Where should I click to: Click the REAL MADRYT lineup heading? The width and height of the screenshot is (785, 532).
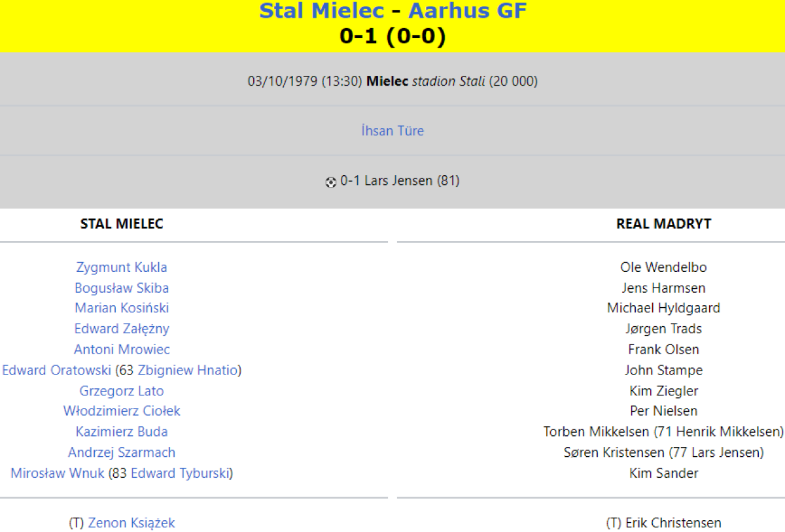(663, 224)
